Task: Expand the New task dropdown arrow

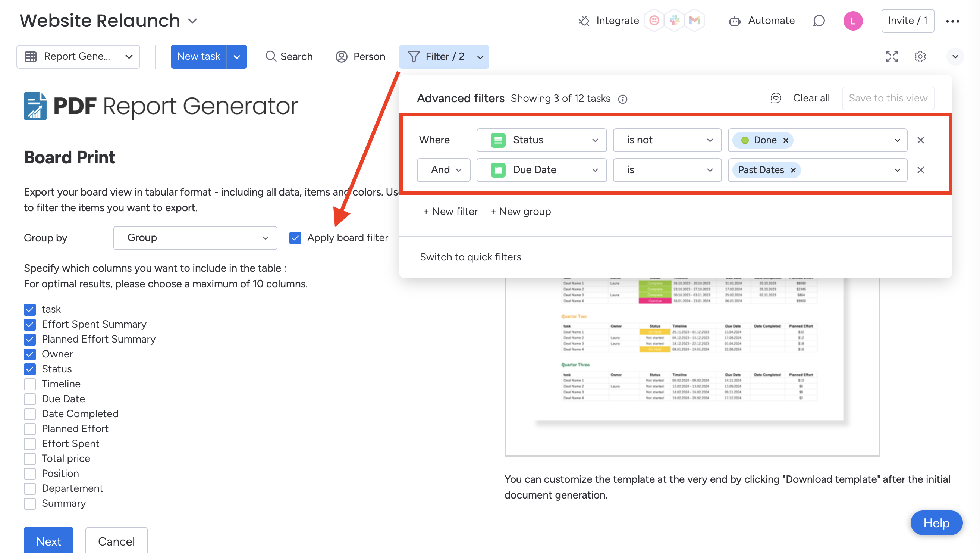Action: [x=237, y=57]
